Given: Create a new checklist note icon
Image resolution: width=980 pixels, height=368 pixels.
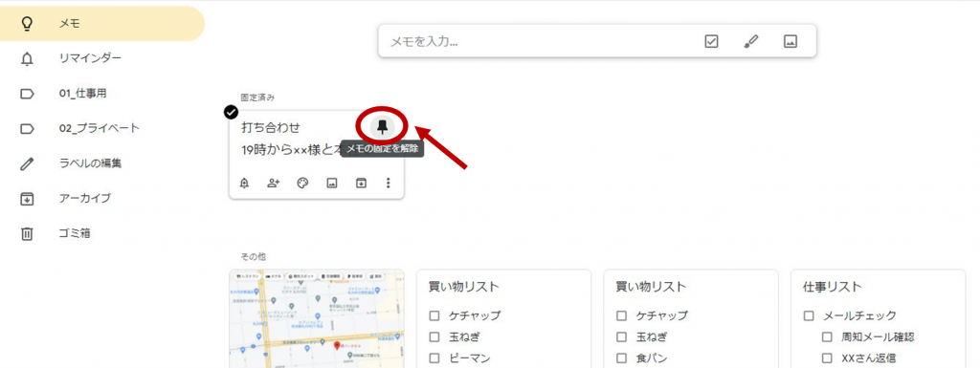Looking at the screenshot, I should click(x=711, y=42).
